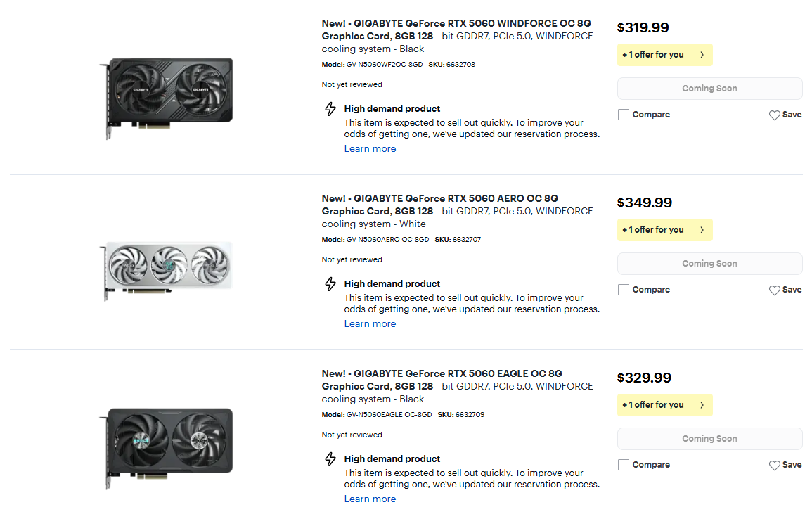Screen dimensions: 812x526
Task: Tick the Compare checkbox for WINDFORCE OC card
Action: tap(624, 115)
